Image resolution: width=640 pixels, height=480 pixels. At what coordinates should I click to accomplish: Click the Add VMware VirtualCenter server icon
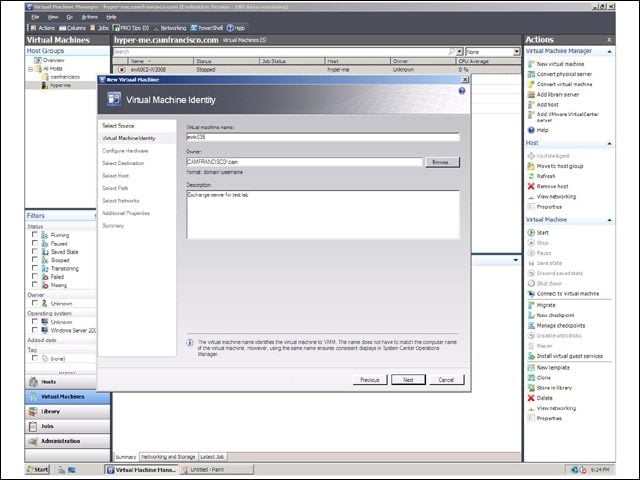(531, 115)
